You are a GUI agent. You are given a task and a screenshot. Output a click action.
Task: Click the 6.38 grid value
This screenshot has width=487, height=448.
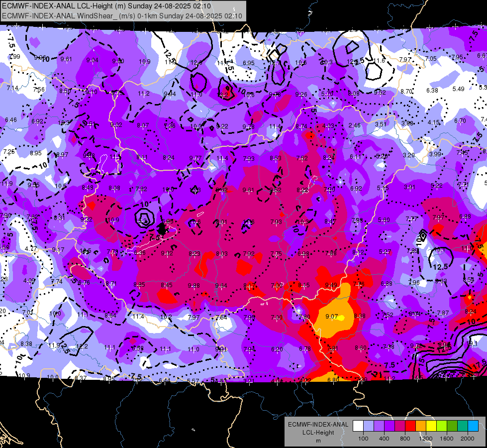(432, 91)
